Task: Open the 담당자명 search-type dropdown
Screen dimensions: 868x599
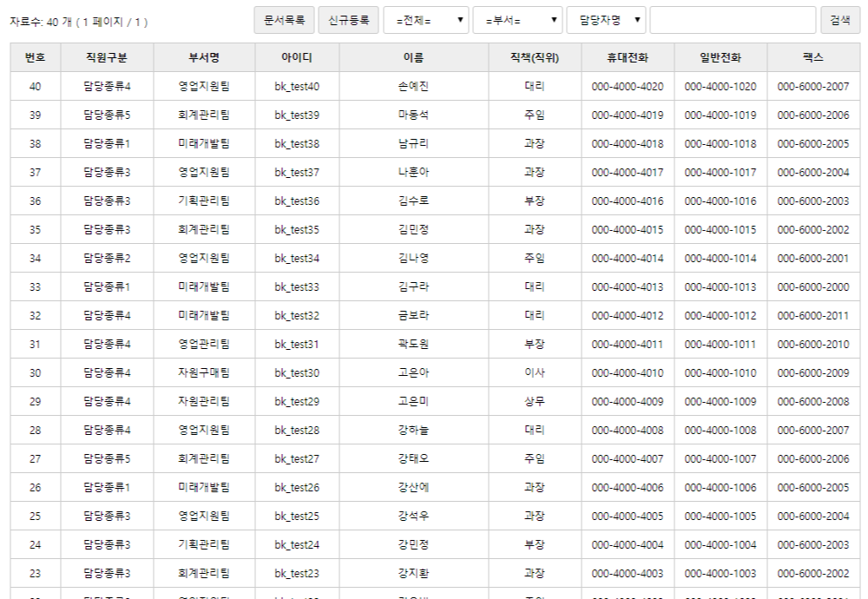Action: pos(606,20)
